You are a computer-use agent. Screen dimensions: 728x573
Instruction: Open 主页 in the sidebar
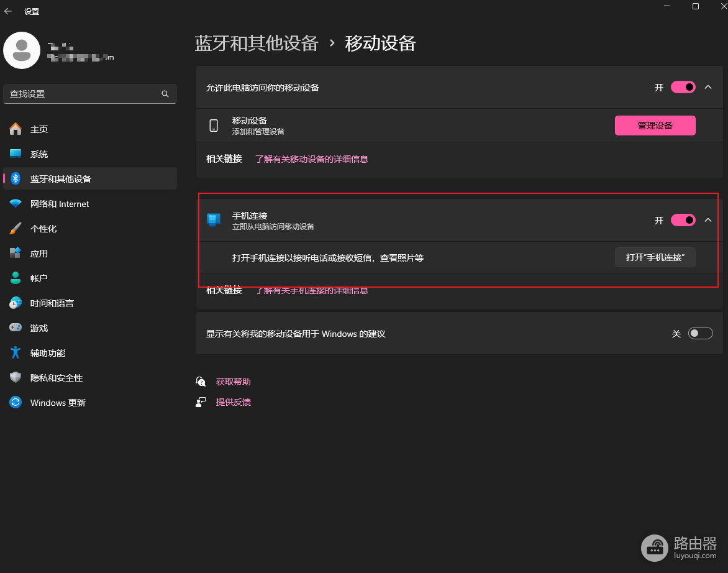90,129
